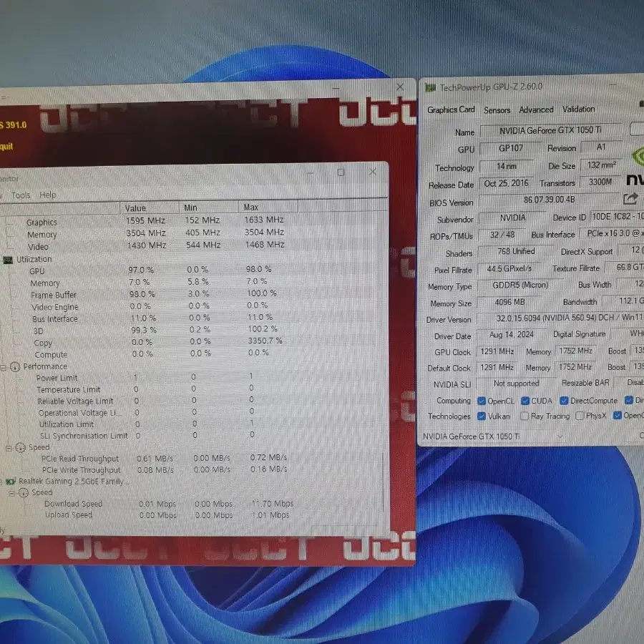Click the GPU field showing GP107

coord(510,148)
